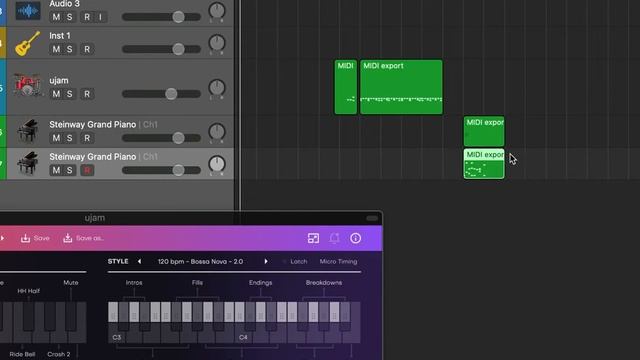
Task: Mute the Inst 1 track
Action: click(56, 49)
